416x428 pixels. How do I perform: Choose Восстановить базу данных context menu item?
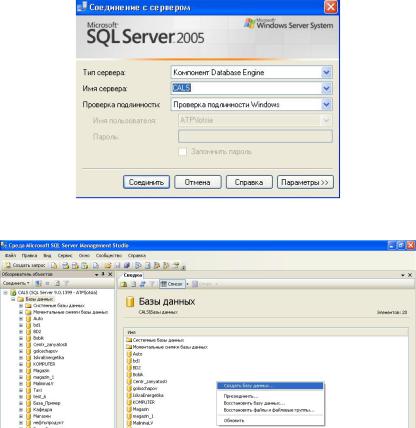click(270, 403)
